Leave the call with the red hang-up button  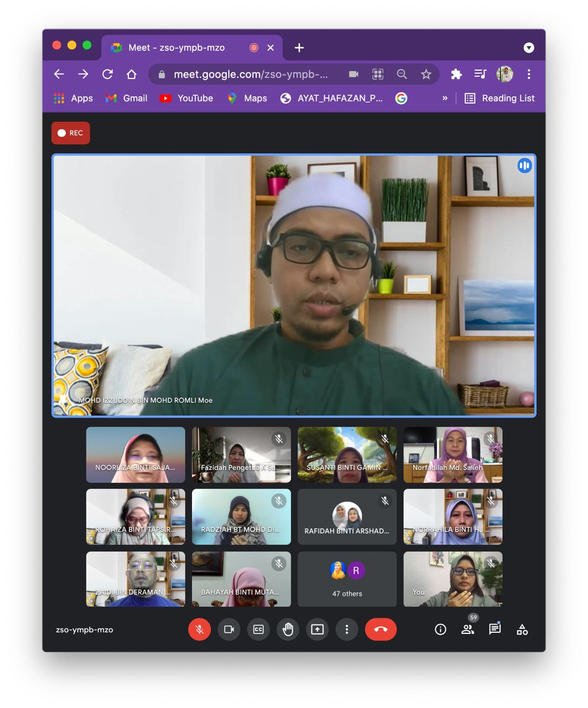tap(381, 629)
